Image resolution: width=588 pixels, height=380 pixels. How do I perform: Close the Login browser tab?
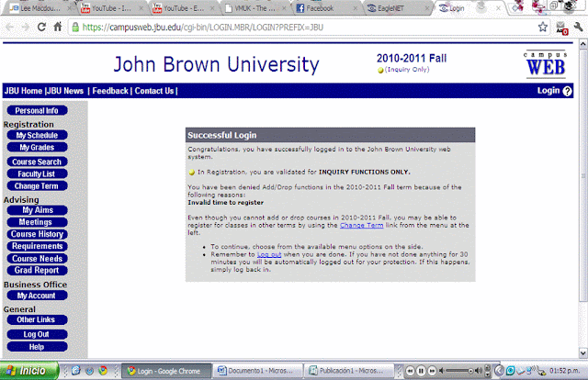498,8
